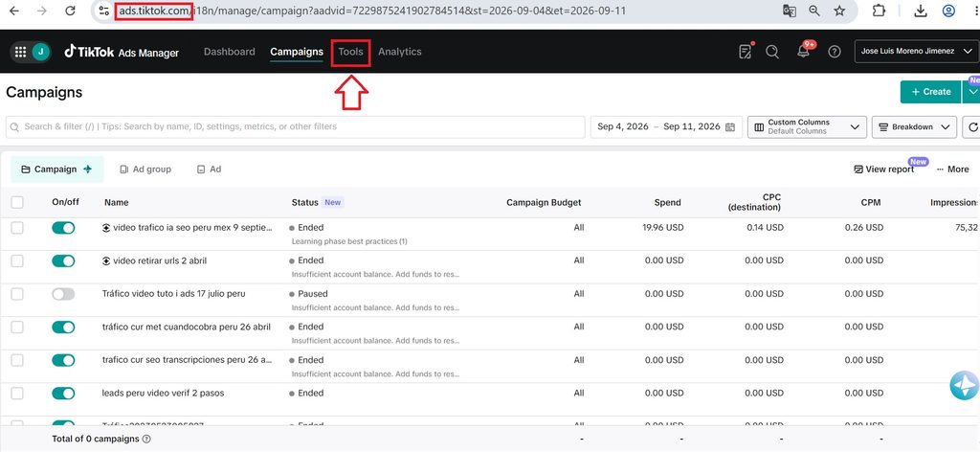Click the TikTok Ads Manager logo
The image size is (980, 452).
point(122,52)
